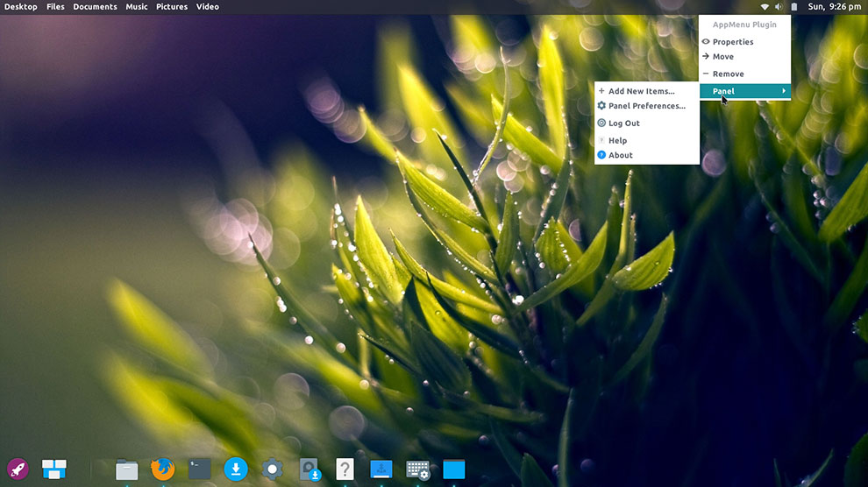Launch Firefox from the dock
This screenshot has width=868, height=487.
pos(163,469)
